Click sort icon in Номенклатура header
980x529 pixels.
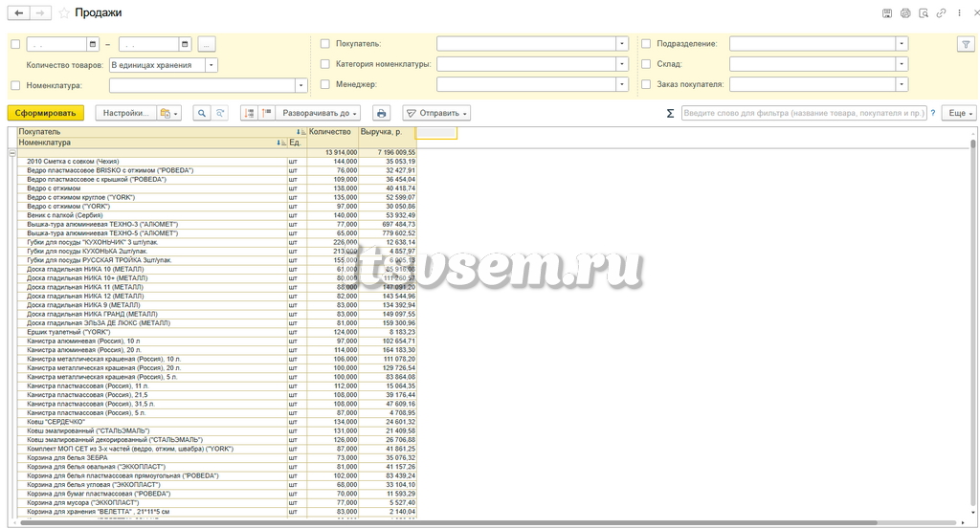click(x=281, y=143)
